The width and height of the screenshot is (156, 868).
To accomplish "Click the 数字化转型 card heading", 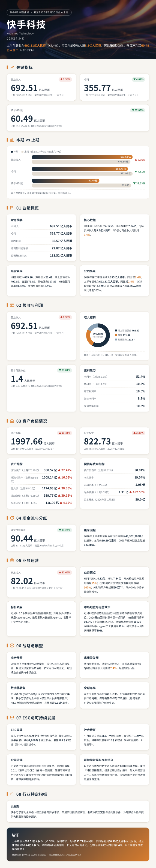I will point(18,688).
